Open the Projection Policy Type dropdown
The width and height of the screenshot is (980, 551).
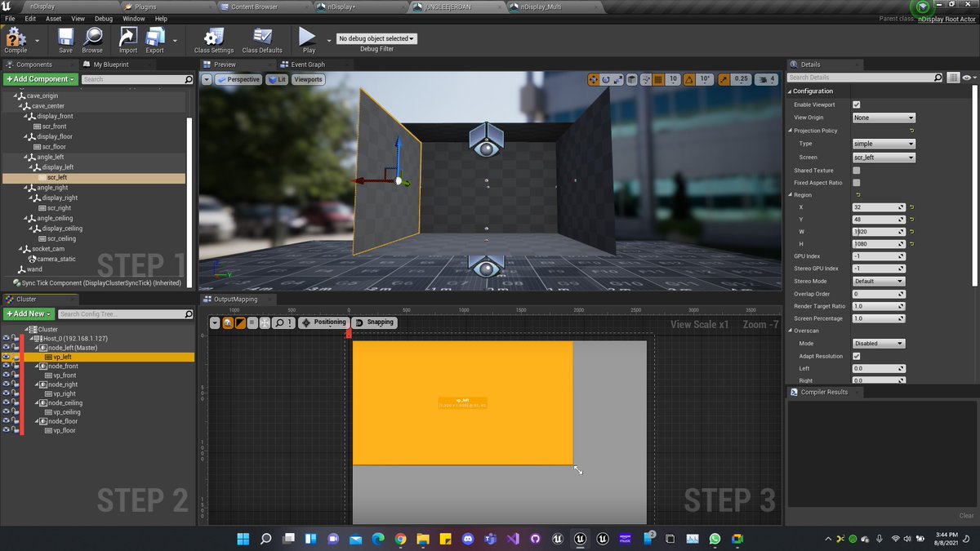click(884, 144)
